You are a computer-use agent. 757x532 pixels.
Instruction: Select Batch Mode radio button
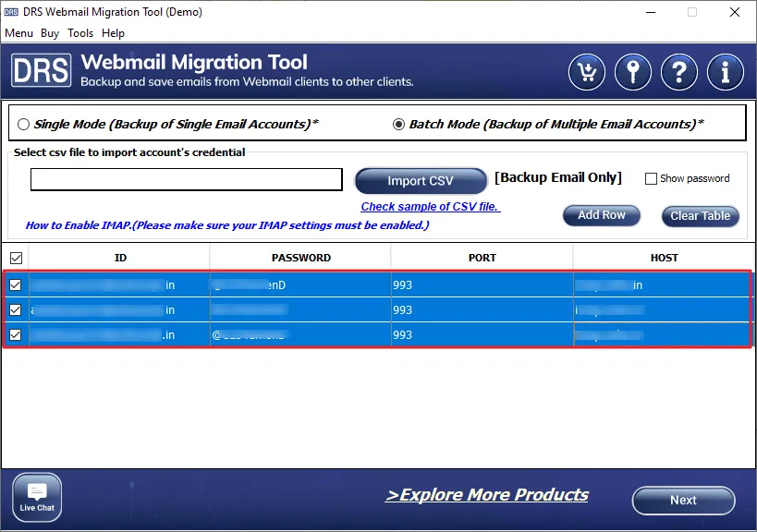point(398,125)
